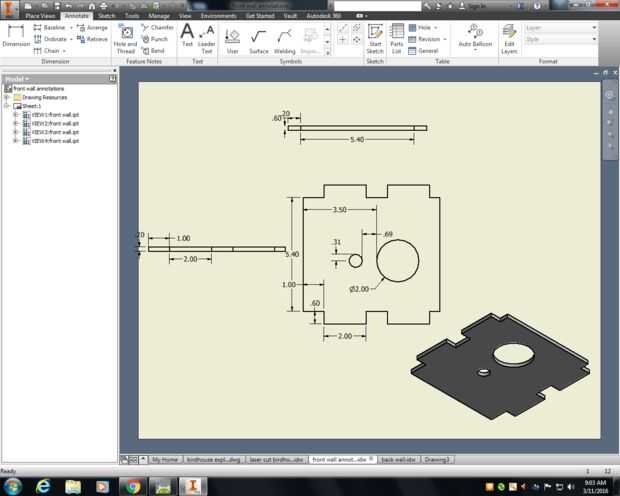Select the Dimension tool
Viewport: 620px width, 496px height.
pyautogui.click(x=16, y=35)
